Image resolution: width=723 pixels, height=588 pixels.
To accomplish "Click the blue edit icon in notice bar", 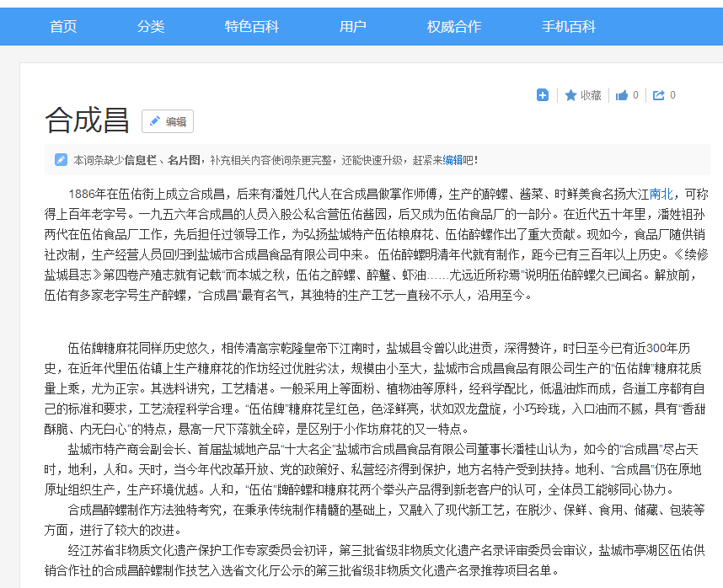I will click(61, 159).
